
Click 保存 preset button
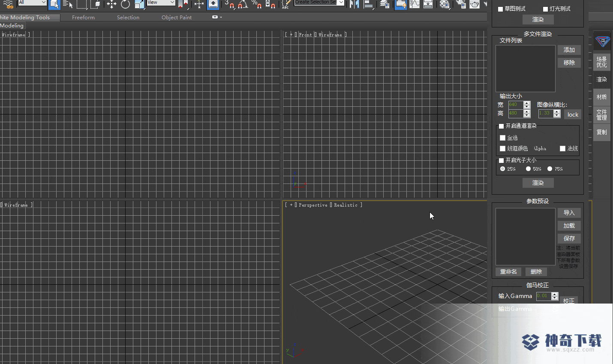569,238
